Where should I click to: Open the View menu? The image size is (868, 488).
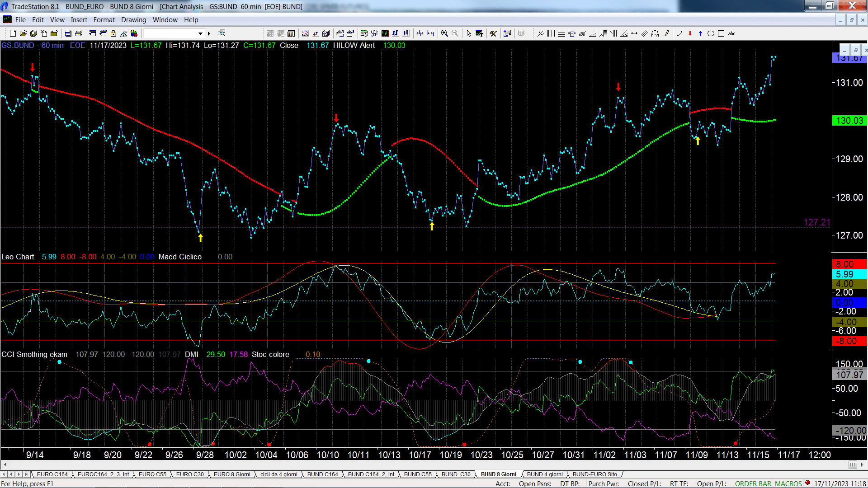pyautogui.click(x=57, y=20)
